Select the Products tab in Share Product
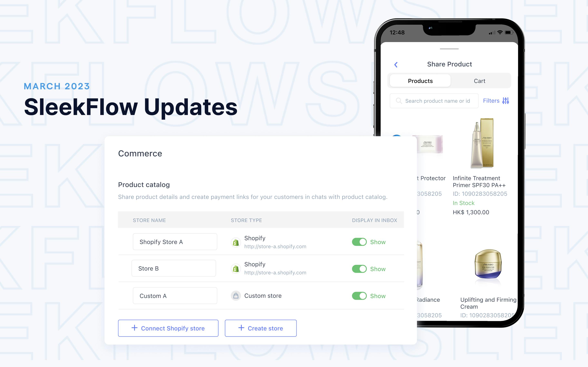The image size is (588, 367). pyautogui.click(x=420, y=81)
